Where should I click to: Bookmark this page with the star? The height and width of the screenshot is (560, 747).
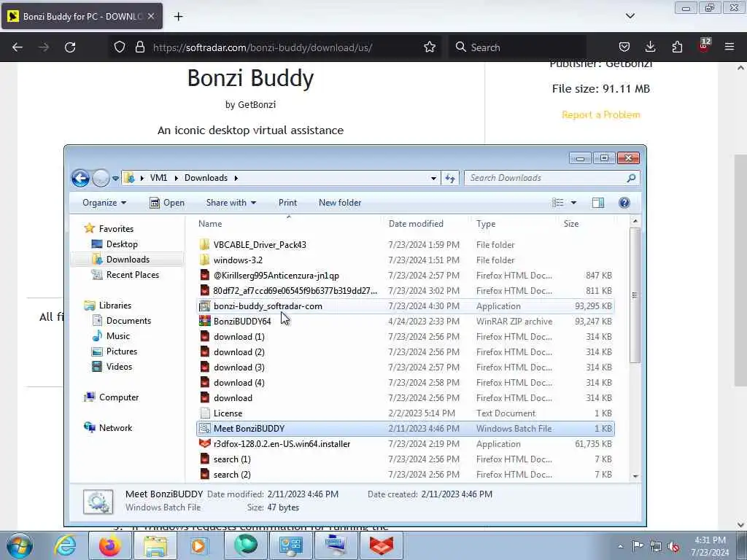(x=429, y=47)
